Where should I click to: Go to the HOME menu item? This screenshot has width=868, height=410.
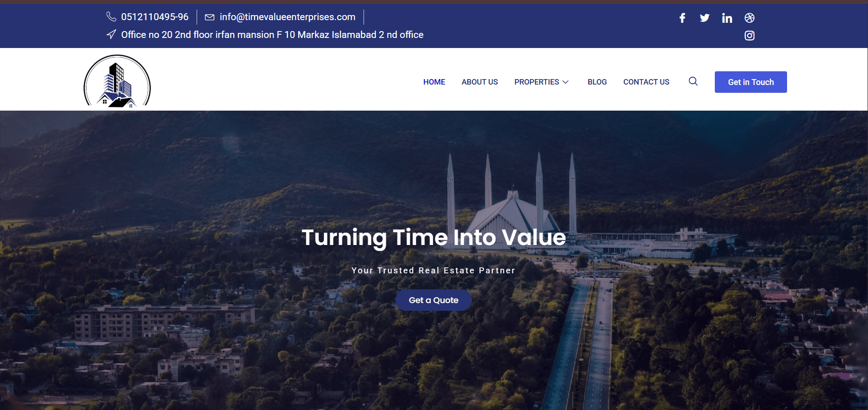point(434,82)
